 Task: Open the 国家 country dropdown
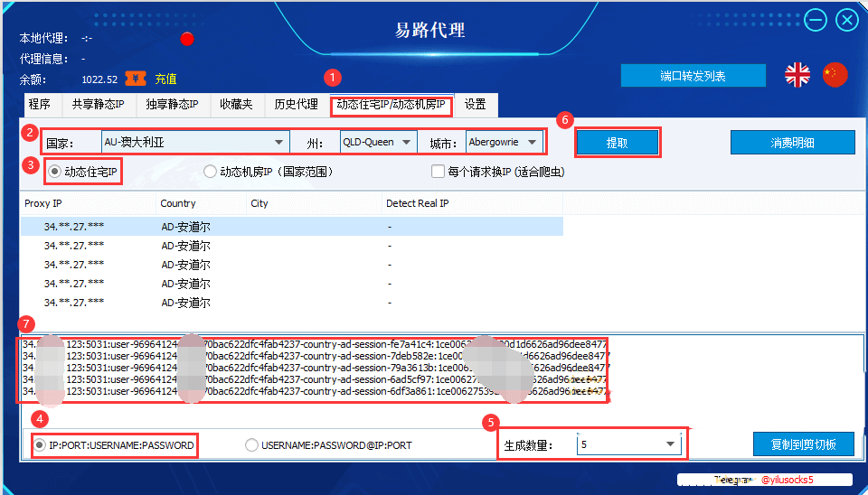point(195,142)
